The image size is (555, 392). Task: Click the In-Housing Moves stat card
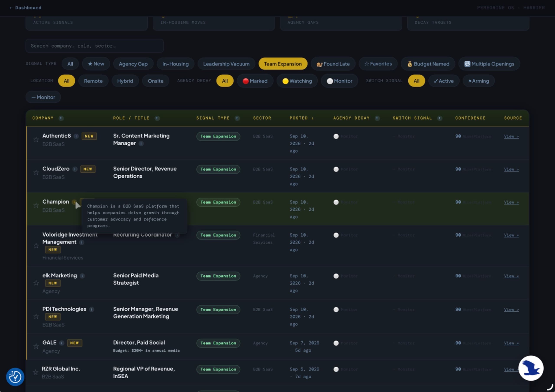(214, 23)
